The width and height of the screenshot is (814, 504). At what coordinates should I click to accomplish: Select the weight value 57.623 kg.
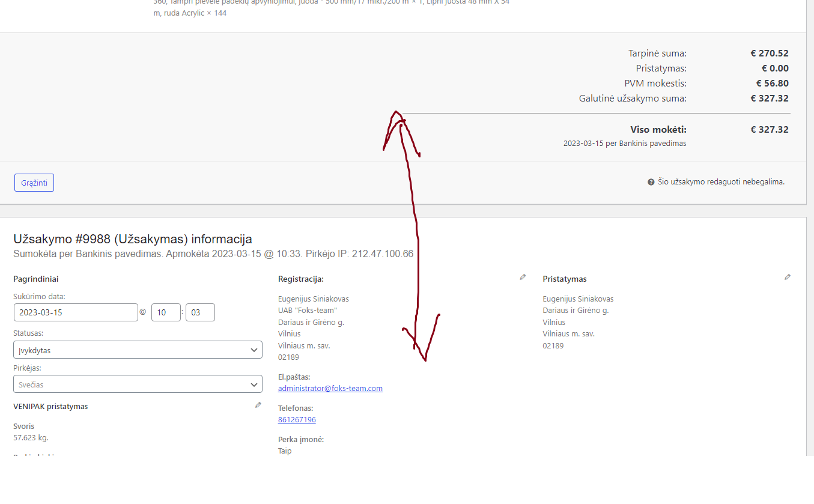tap(31, 437)
